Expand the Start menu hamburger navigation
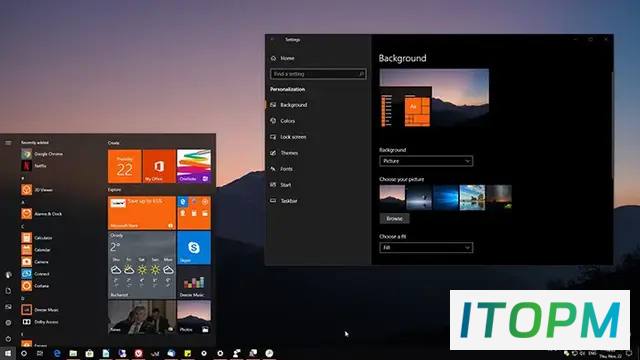640x360 pixels. (x=8, y=143)
